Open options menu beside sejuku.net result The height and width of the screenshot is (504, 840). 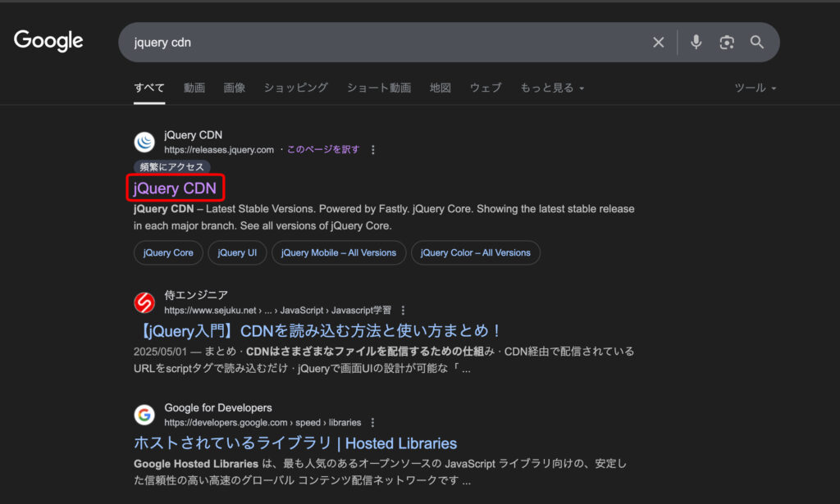click(x=403, y=311)
